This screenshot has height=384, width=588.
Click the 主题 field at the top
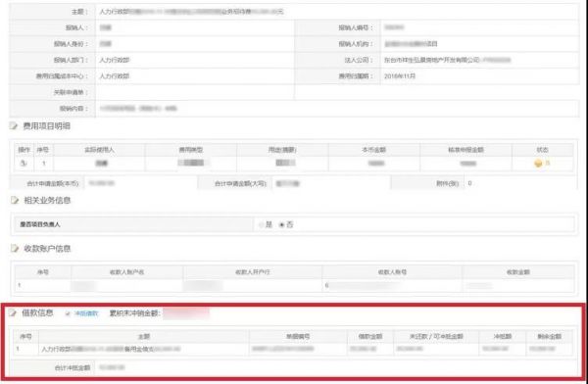(337, 12)
